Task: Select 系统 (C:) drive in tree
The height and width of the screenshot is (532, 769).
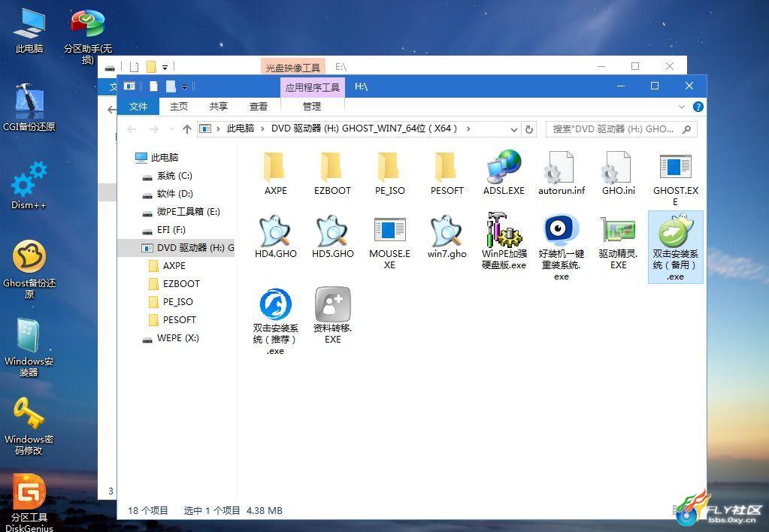Action: [x=167, y=176]
